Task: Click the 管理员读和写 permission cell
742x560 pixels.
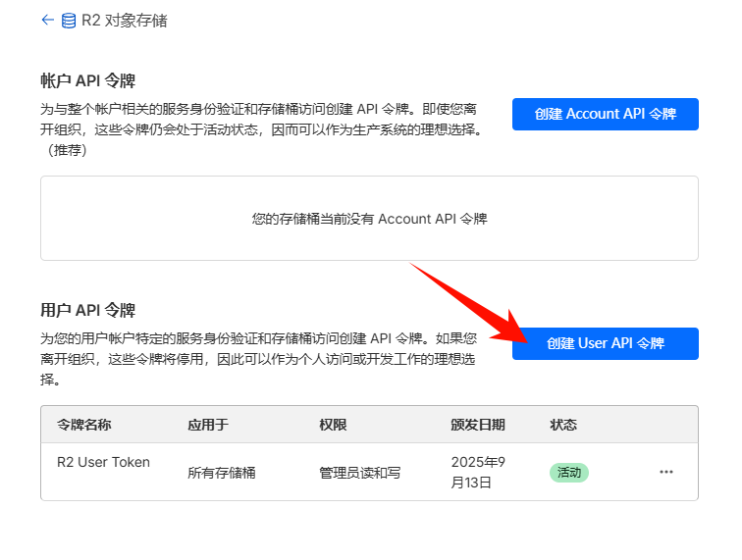Action: point(359,473)
